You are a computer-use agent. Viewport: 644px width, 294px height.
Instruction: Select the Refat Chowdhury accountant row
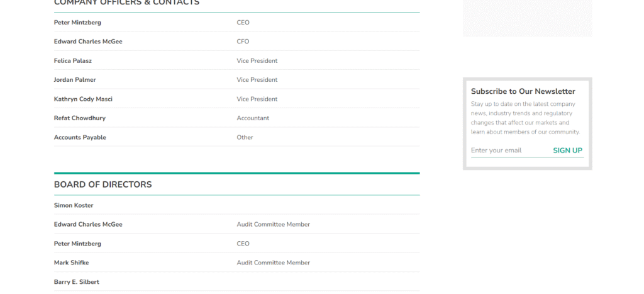(x=79, y=118)
